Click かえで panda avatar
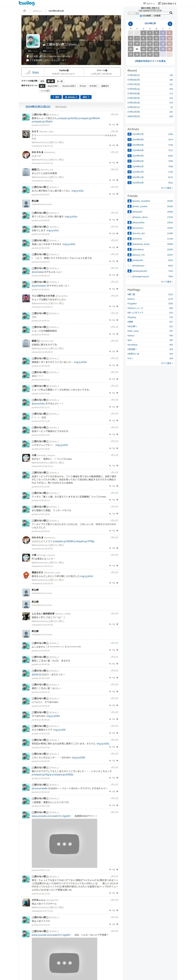 coord(26,134)
